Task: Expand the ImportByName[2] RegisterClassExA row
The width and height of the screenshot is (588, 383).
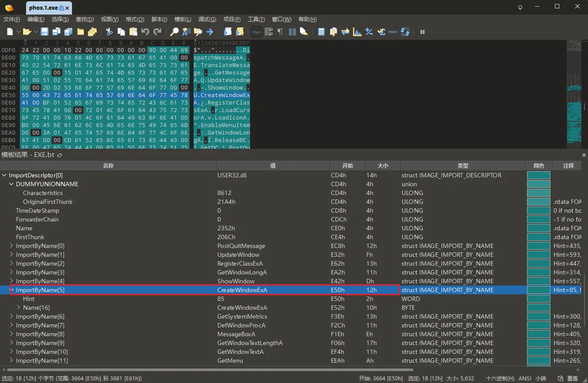Action: click(12, 263)
